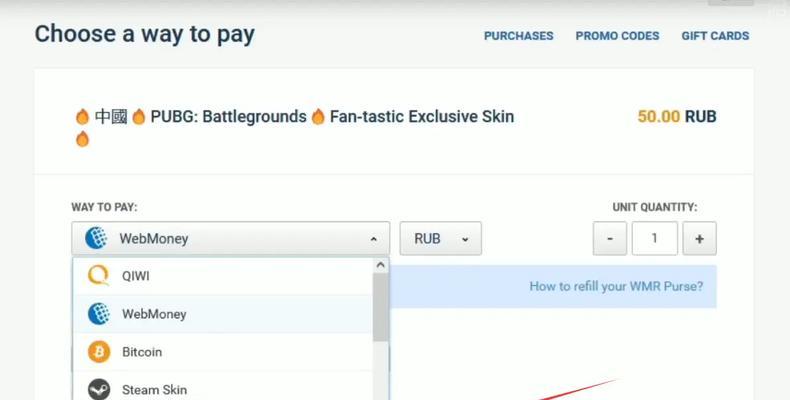Open the PROMO CODES link
The width and height of the screenshot is (790, 400).
coord(617,36)
